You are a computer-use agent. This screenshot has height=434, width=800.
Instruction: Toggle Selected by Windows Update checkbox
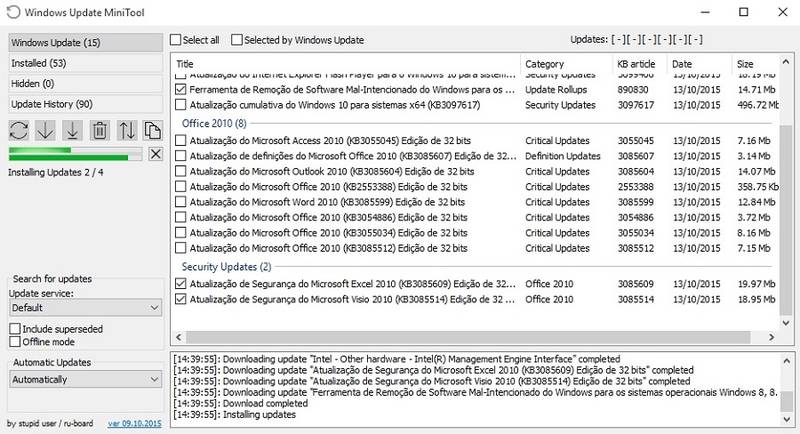point(237,40)
